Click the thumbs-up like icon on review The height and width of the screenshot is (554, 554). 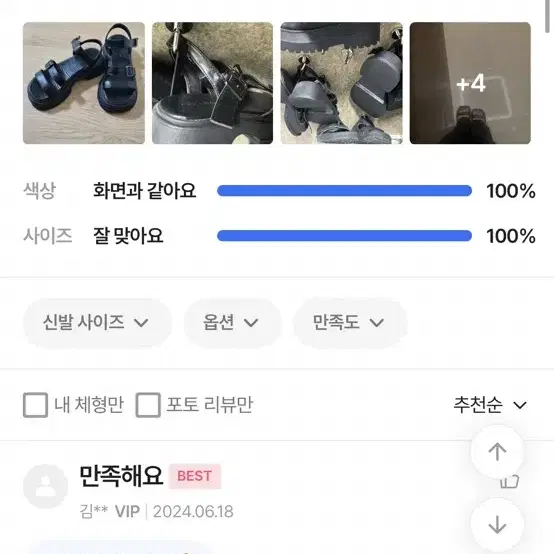(x=510, y=481)
